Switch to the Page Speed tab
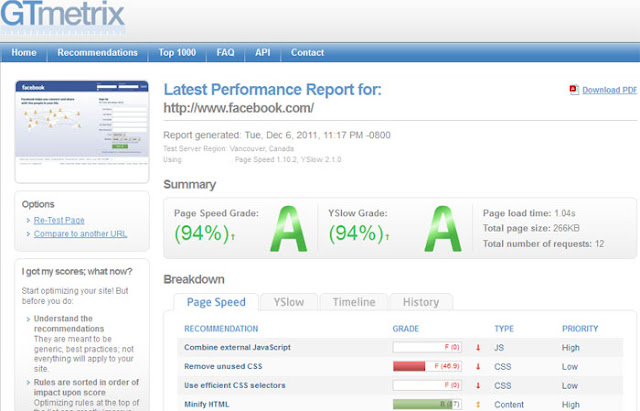This screenshot has width=640, height=411. pyautogui.click(x=216, y=302)
